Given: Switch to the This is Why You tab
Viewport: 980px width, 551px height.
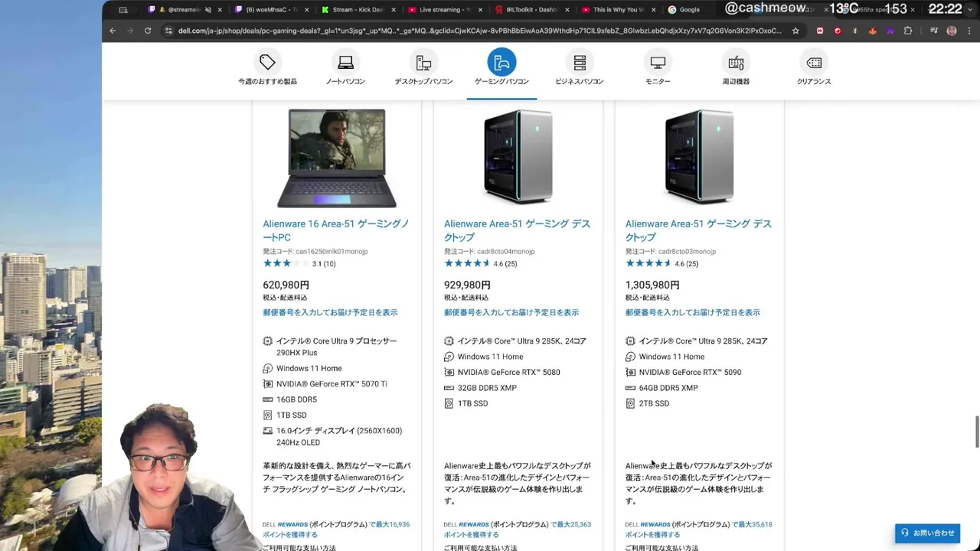Looking at the screenshot, I should (617, 10).
